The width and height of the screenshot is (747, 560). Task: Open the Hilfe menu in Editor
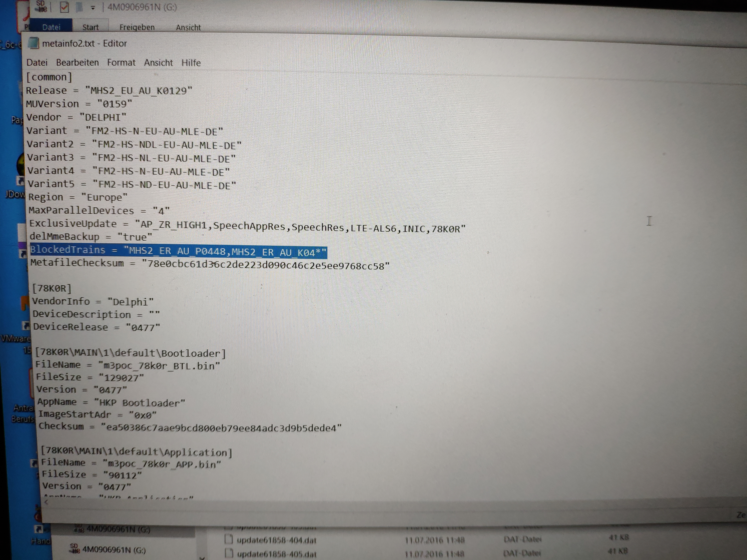coord(191,63)
